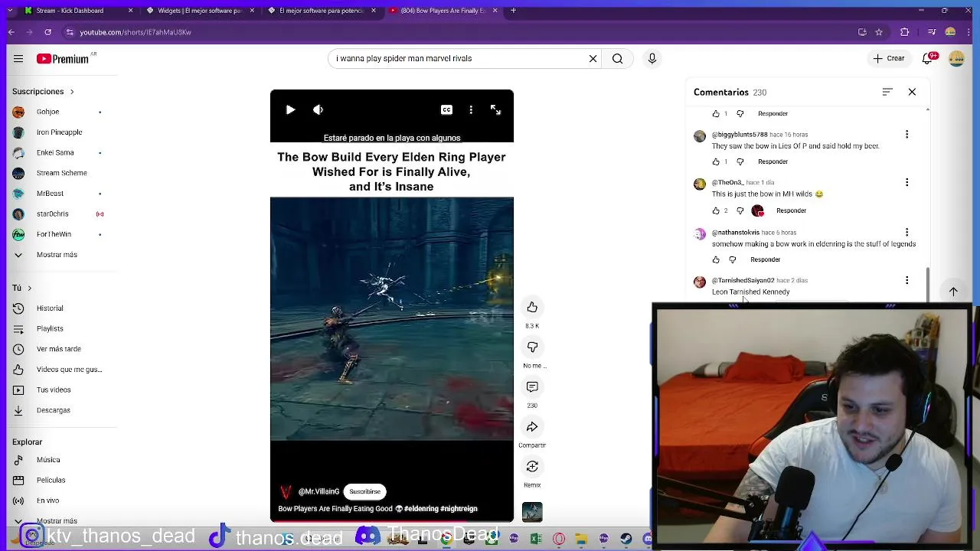Toggle closed captions on the Short
This screenshot has height=551, width=980.
click(x=446, y=109)
